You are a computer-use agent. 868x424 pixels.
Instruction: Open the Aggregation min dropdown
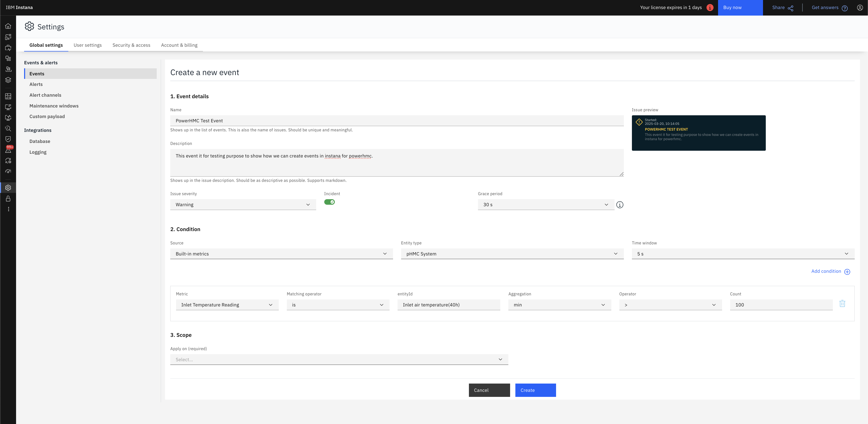point(559,305)
